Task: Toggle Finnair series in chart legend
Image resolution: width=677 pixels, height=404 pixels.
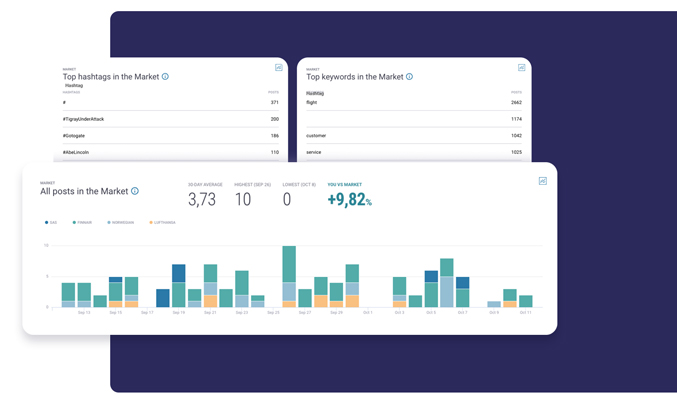Action: (82, 223)
